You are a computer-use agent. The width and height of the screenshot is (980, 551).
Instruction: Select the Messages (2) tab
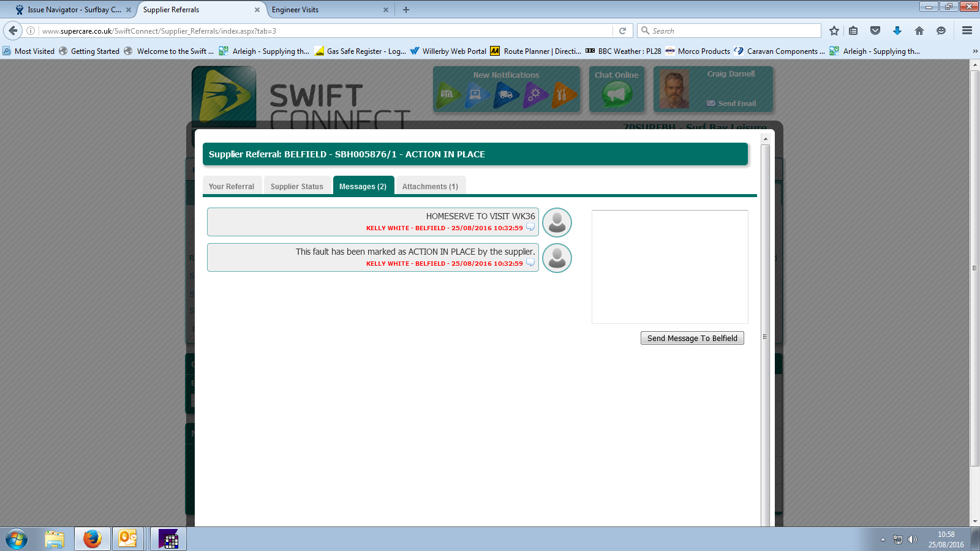click(x=363, y=186)
